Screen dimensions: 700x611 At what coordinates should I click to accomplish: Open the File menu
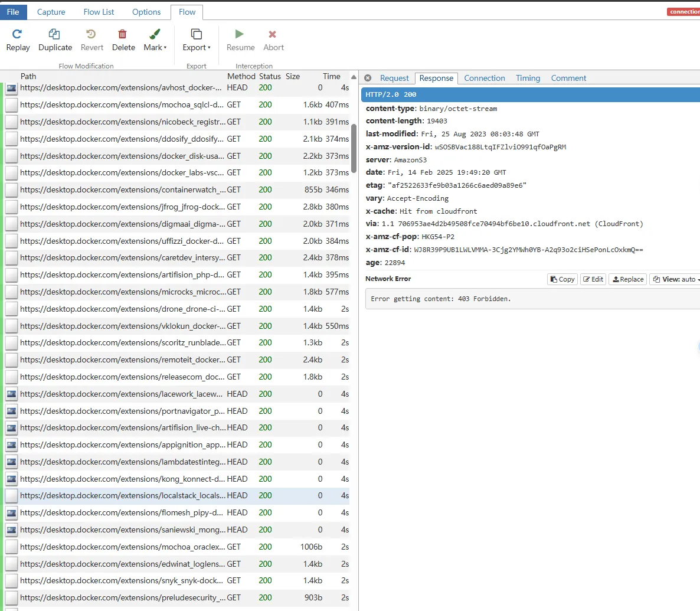point(13,12)
